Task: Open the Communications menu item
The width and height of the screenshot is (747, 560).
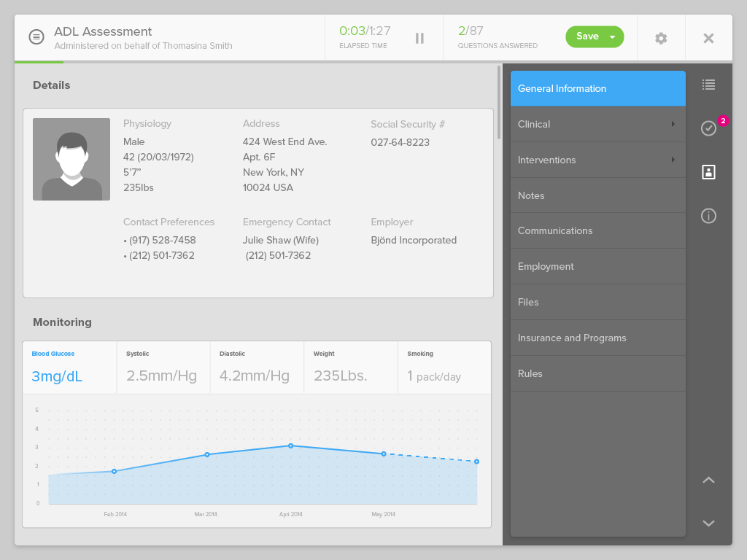Action: pyautogui.click(x=598, y=231)
